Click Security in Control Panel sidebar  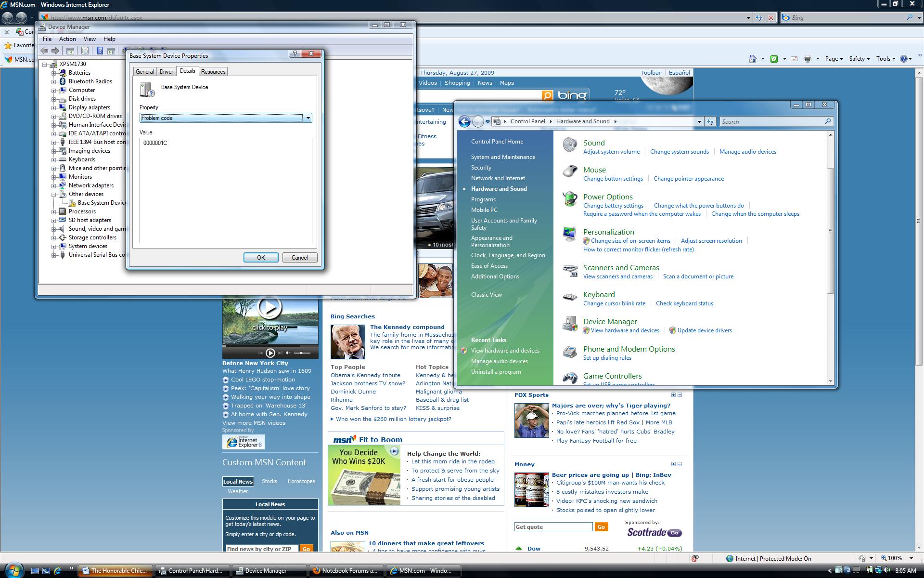[481, 168]
